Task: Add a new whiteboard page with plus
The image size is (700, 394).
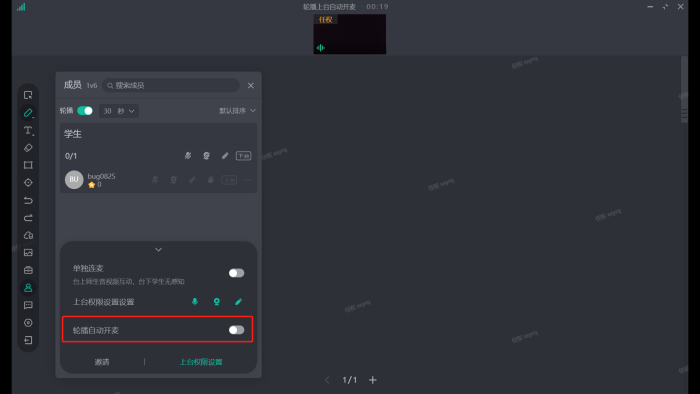Action: coord(373,380)
